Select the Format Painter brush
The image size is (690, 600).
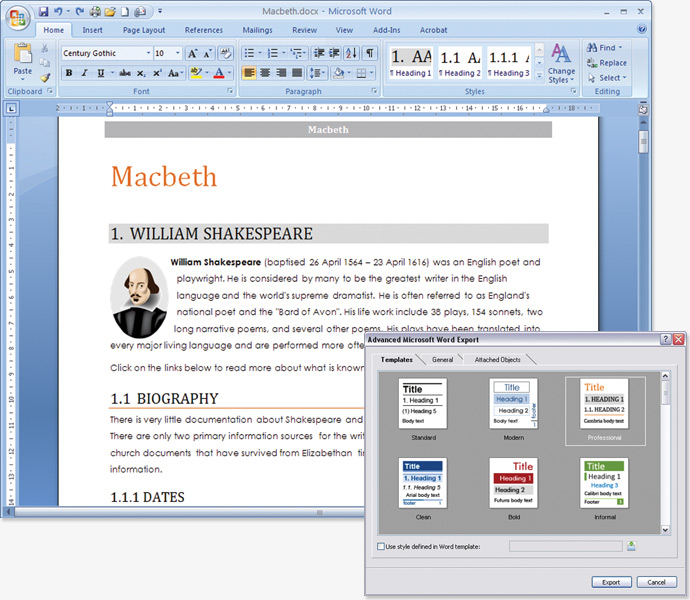45,78
